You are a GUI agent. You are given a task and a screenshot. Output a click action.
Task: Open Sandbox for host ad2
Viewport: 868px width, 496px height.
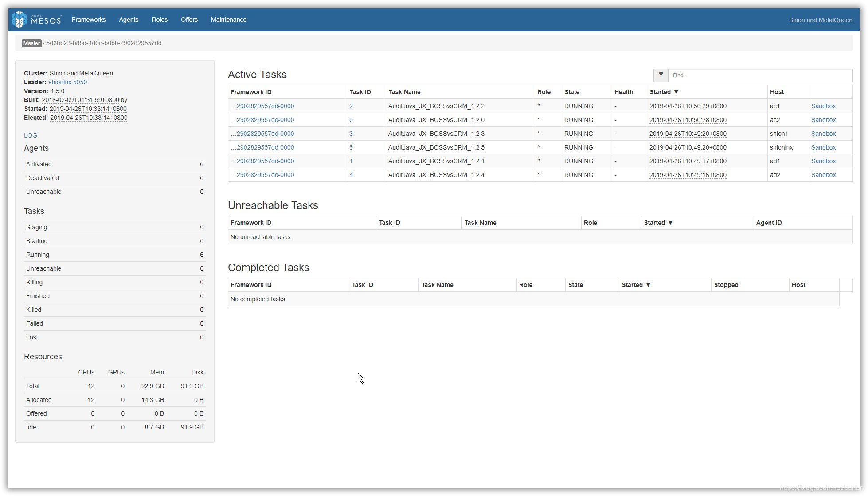[x=823, y=175]
